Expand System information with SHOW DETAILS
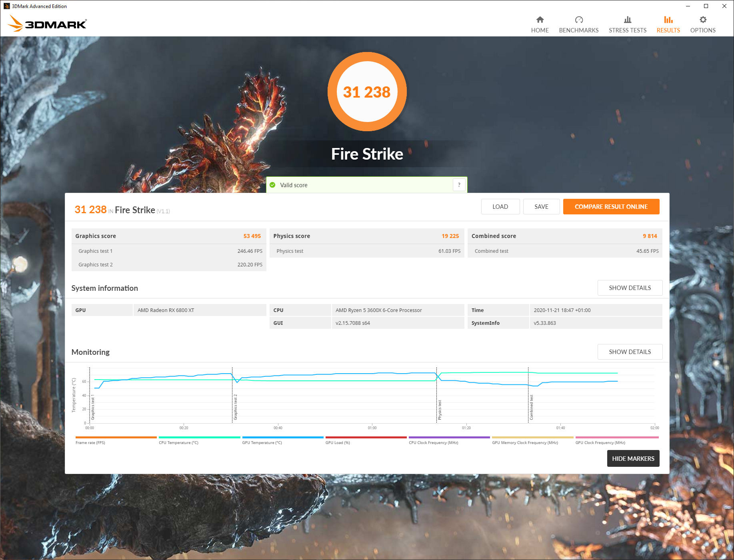This screenshot has height=560, width=734. click(630, 288)
